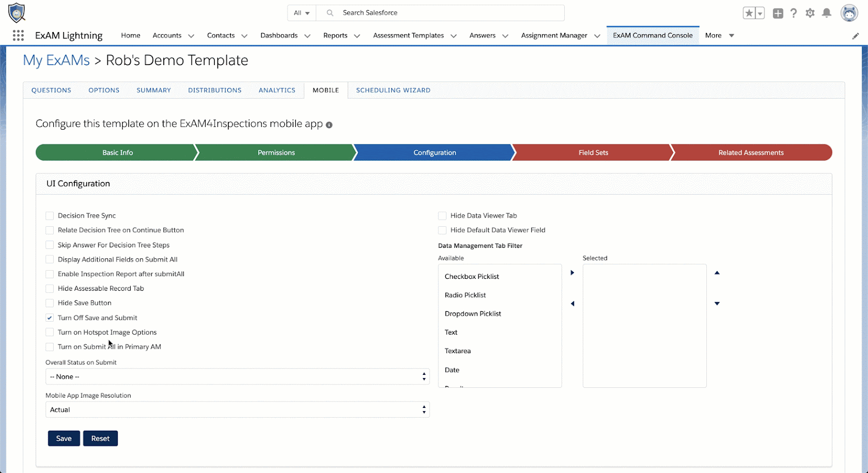Viewport: 868px width, 473px height.
Task: Switch to the Questions tab
Action: click(52, 91)
